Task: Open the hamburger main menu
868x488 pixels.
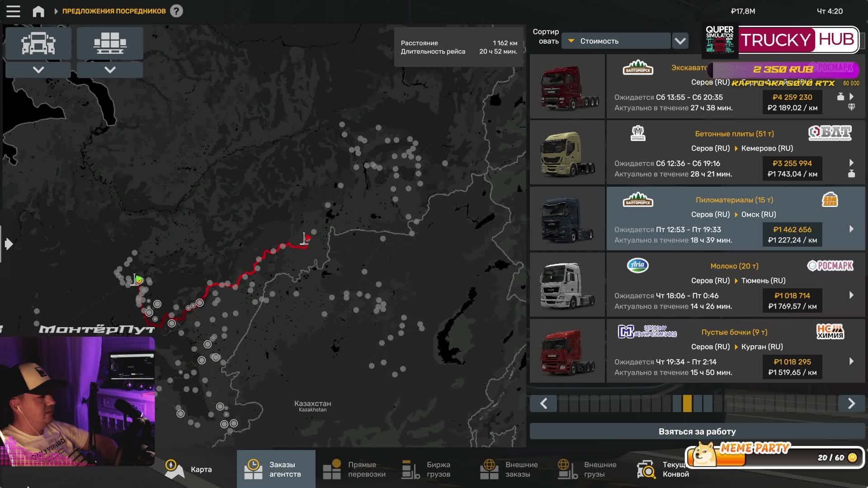Action: (x=13, y=11)
